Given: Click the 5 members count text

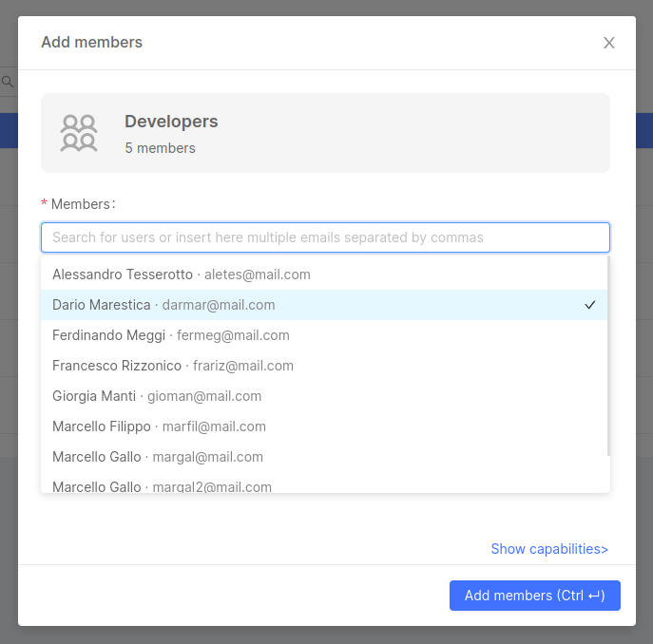Looking at the screenshot, I should point(160,148).
